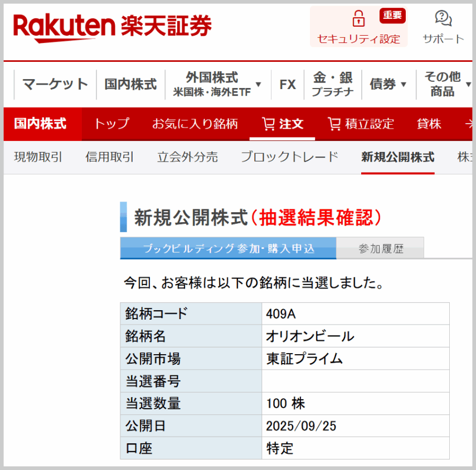476x470 pixels.
Task: Select the ブロックトレード sub-tab
Action: click(289, 157)
